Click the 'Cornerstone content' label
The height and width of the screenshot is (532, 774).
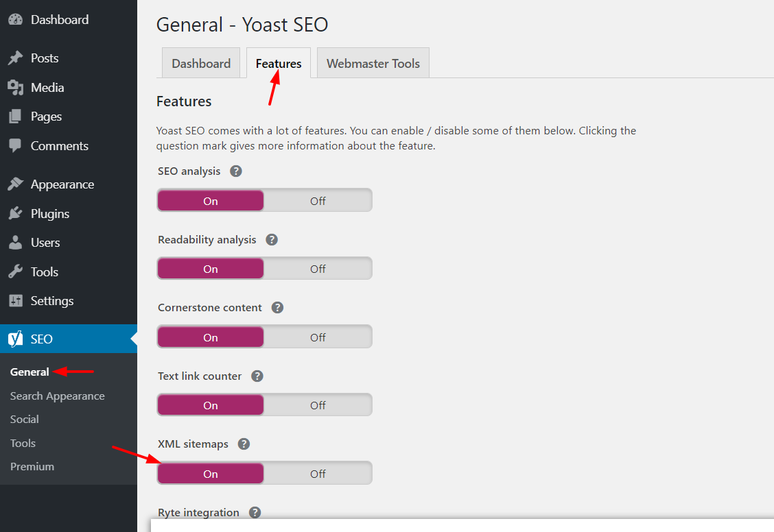[x=210, y=308]
